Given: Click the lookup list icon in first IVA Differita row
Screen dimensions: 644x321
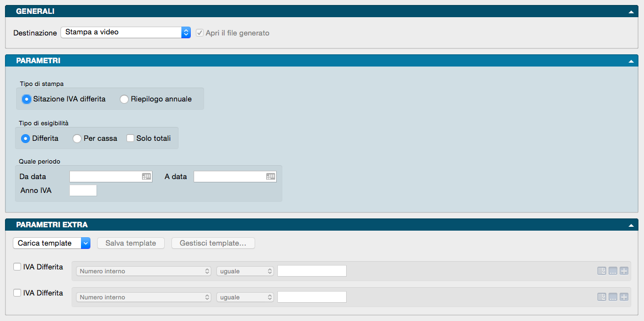Looking at the screenshot, I should (602, 271).
